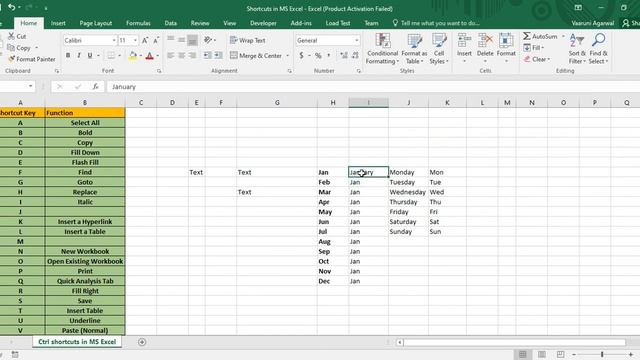Image resolution: width=640 pixels, height=360 pixels.
Task: Open the Format cells menu icon
Action: pyautogui.click(x=506, y=41)
